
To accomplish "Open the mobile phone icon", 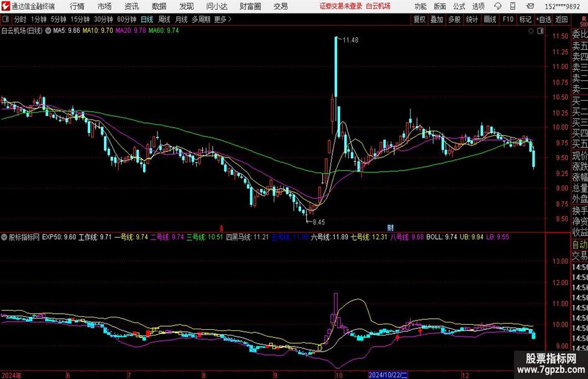I will [513, 6].
